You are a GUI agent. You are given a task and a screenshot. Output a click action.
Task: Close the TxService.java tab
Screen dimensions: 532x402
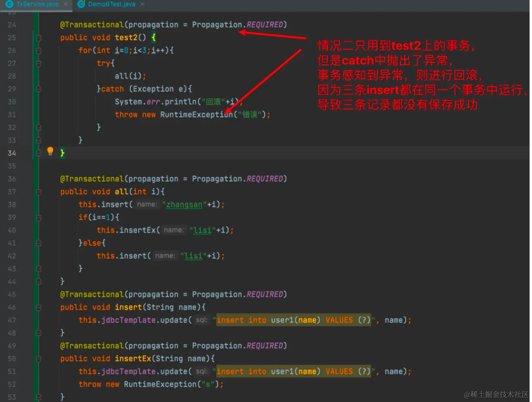tap(66, 4)
